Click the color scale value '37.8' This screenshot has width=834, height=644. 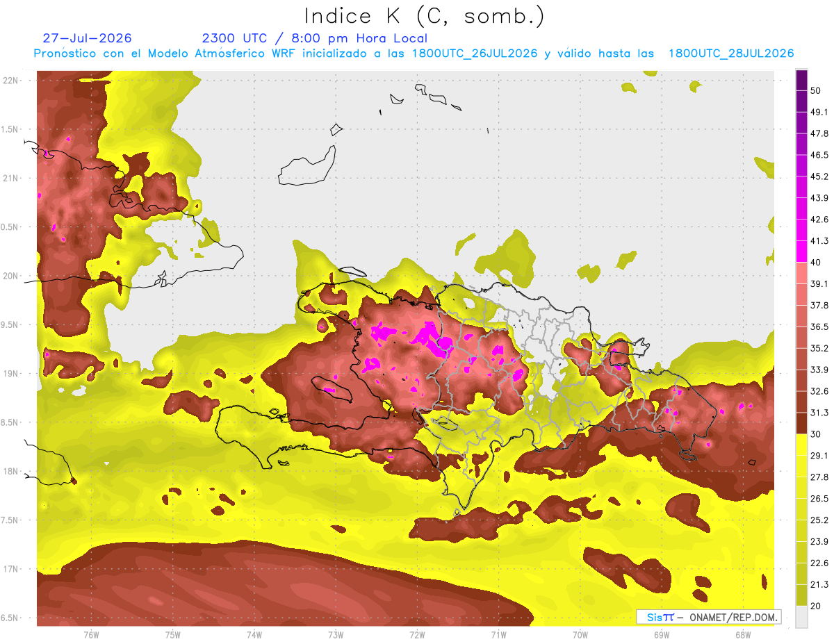(x=819, y=306)
